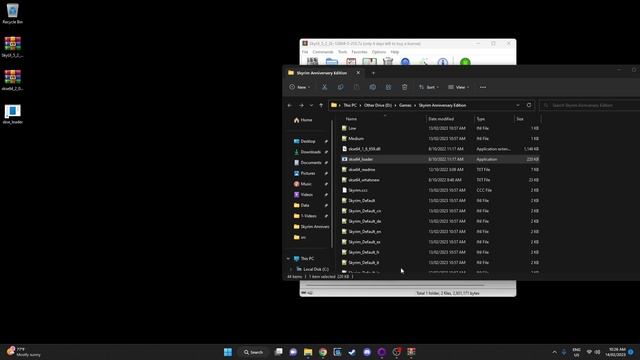The width and height of the screenshot is (640, 360).
Task: Click the WinRAR Info icon
Action: coord(443,62)
